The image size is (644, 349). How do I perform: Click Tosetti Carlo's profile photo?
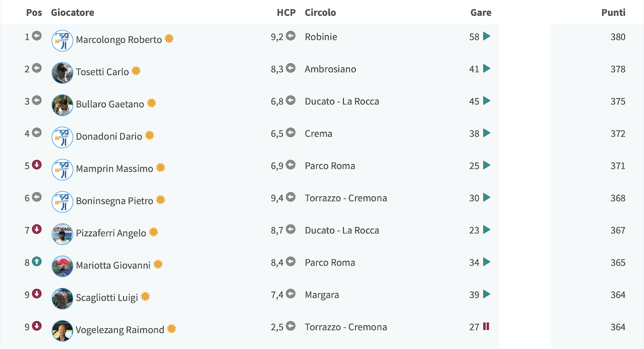coord(62,73)
